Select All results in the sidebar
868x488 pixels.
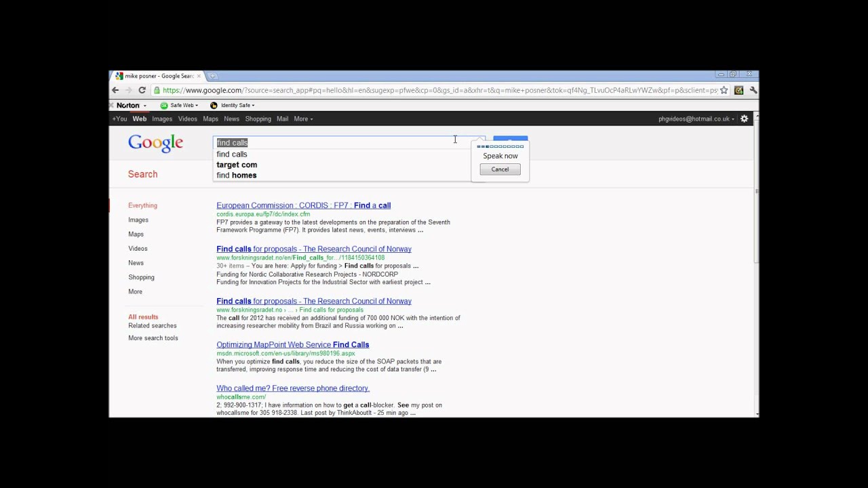(x=143, y=317)
